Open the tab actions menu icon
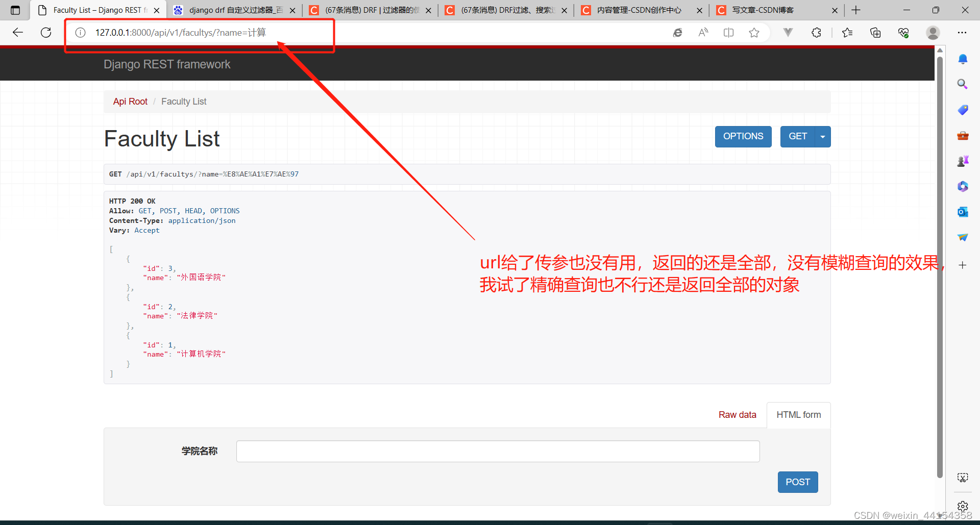Image resolution: width=980 pixels, height=525 pixels. (15, 10)
